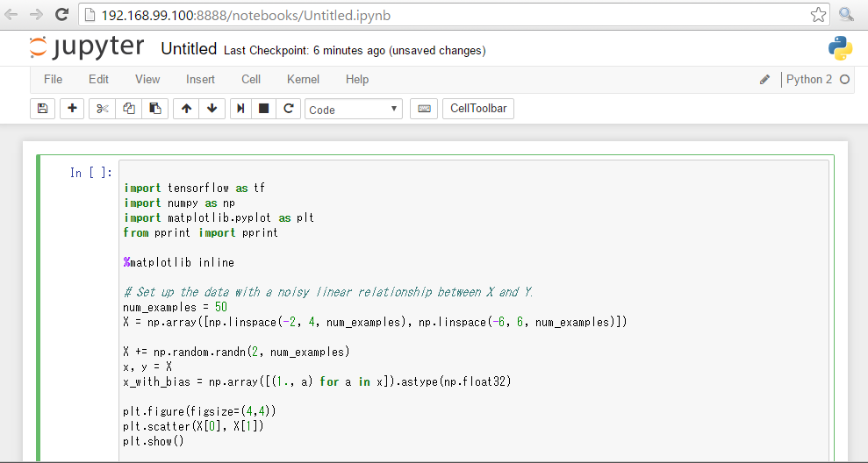Open the command palette keyboard icon
The image size is (868, 463).
pos(424,109)
